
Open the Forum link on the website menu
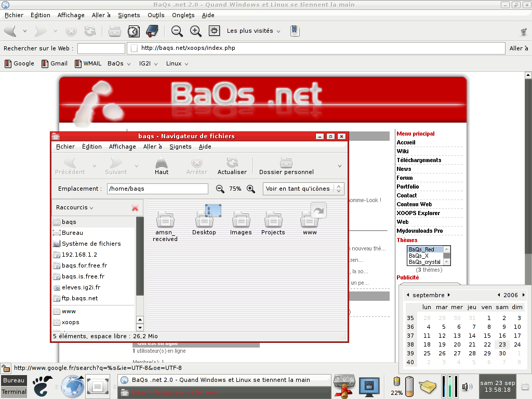[405, 178]
